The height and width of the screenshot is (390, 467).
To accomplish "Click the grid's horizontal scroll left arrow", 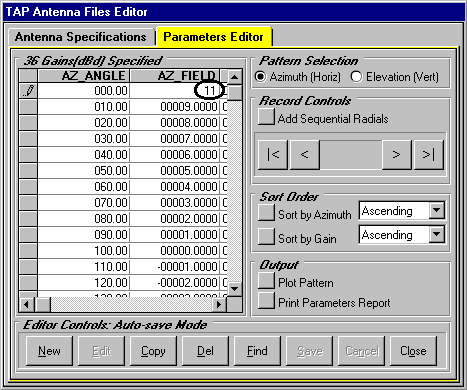I will [27, 304].
